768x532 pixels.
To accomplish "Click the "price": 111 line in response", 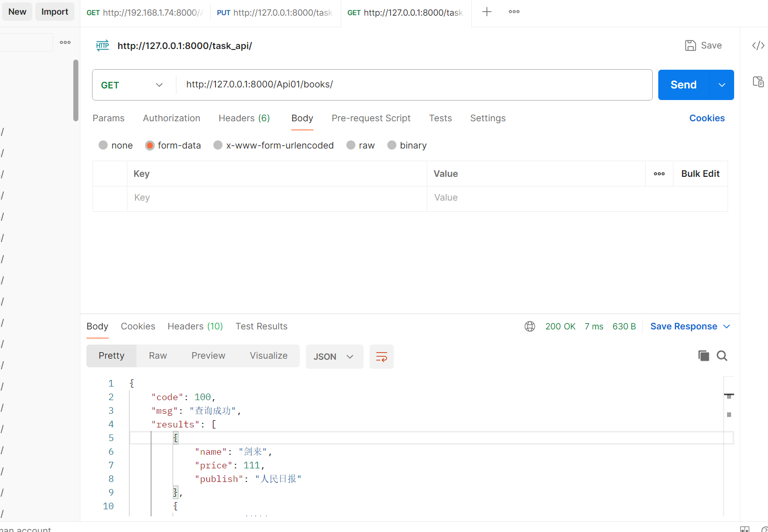I will 230,465.
